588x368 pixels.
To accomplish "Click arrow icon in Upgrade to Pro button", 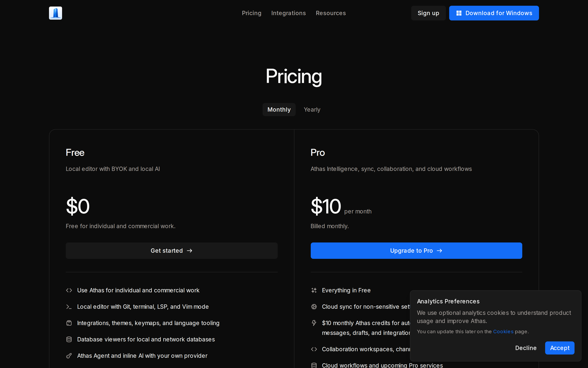I will 439,251.
